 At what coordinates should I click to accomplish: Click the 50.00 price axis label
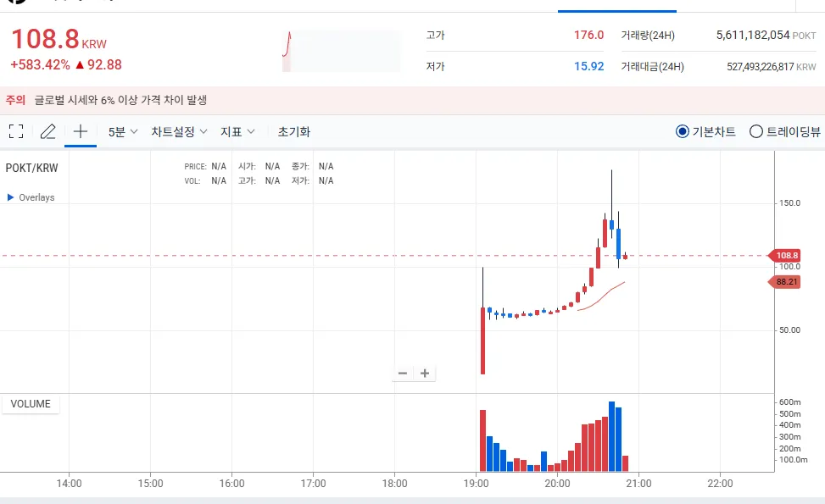pyautogui.click(x=789, y=330)
